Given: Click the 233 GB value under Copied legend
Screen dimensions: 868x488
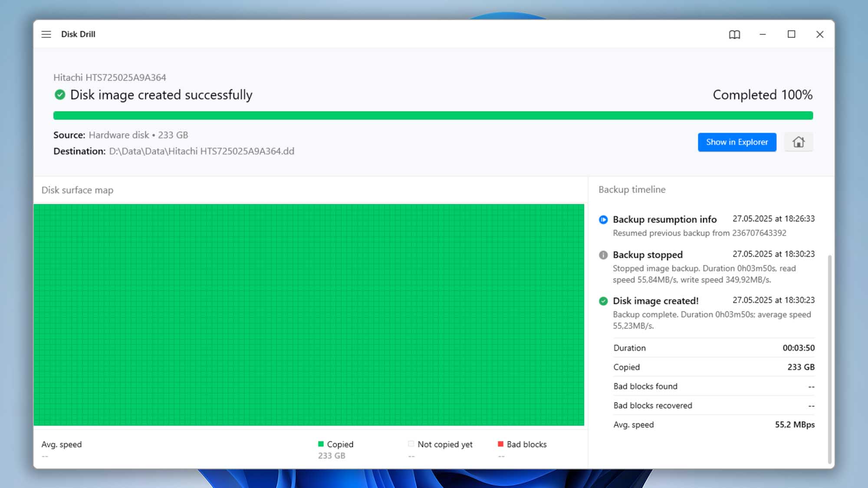Looking at the screenshot, I should [x=332, y=455].
